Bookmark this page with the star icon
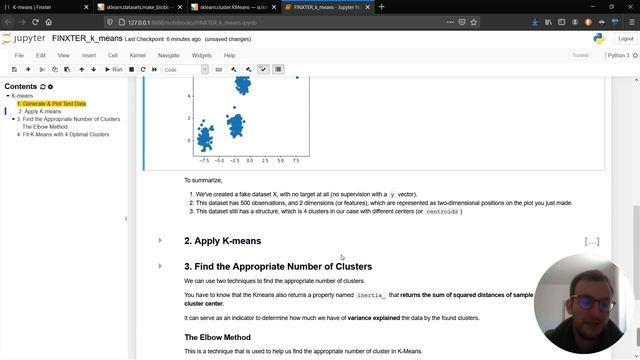 (x=473, y=22)
